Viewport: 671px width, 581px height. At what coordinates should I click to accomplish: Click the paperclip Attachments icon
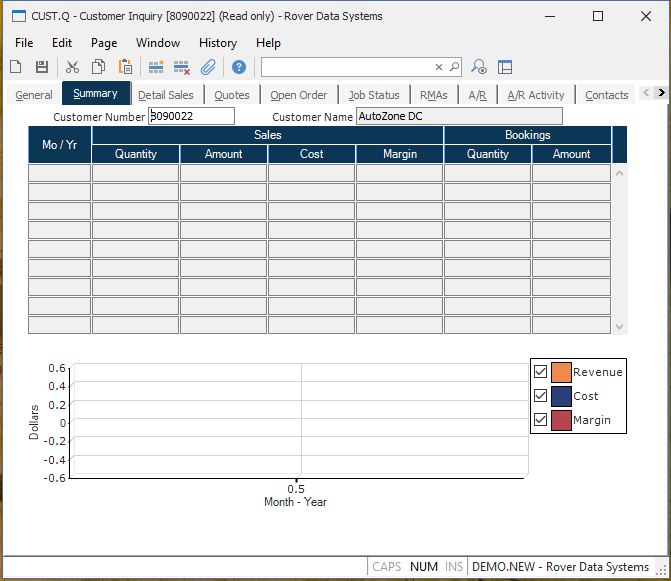point(208,67)
